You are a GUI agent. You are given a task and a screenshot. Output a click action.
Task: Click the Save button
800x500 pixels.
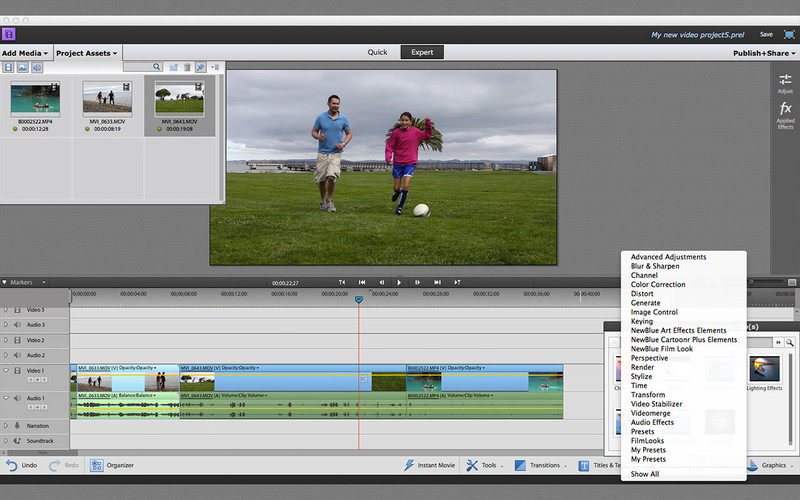[x=766, y=34]
